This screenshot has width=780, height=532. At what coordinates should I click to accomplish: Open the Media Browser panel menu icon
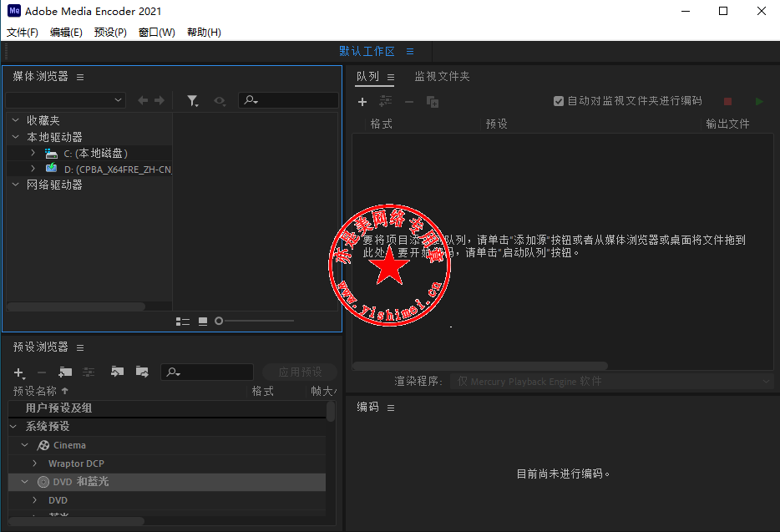80,77
